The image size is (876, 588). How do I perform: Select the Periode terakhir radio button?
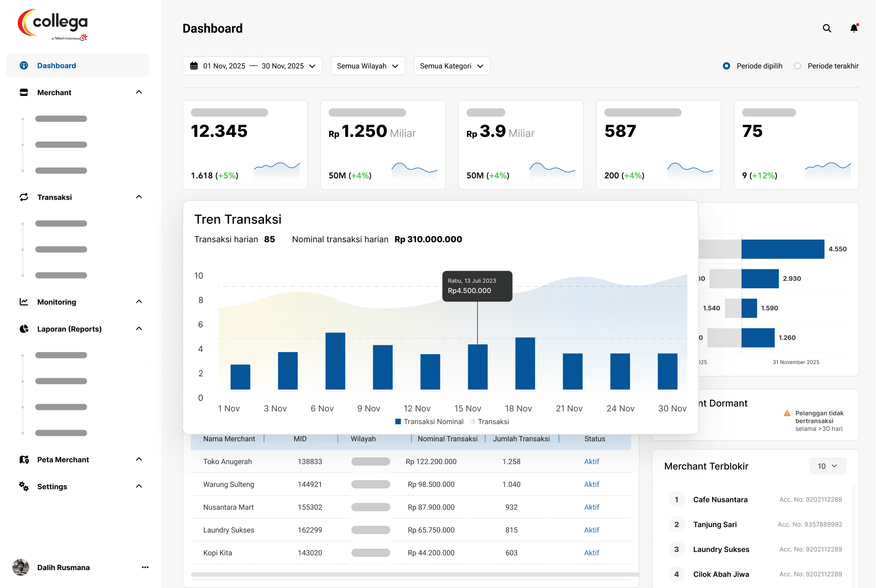(797, 66)
